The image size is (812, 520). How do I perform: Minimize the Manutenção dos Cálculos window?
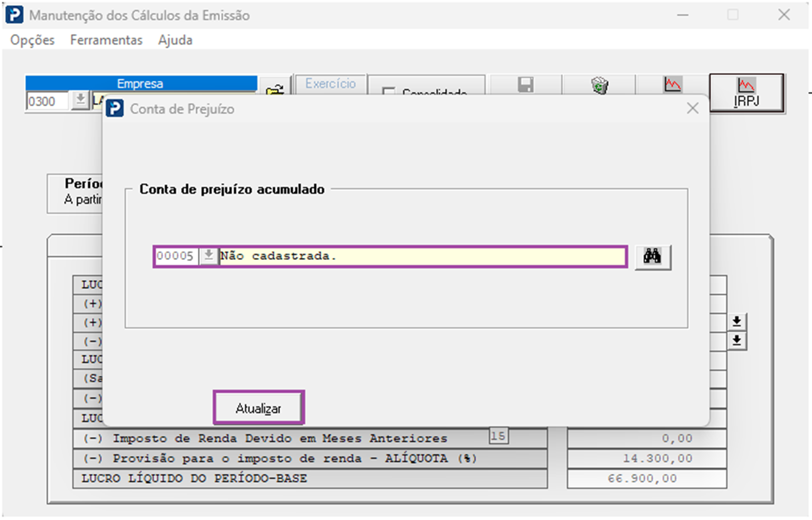683,15
